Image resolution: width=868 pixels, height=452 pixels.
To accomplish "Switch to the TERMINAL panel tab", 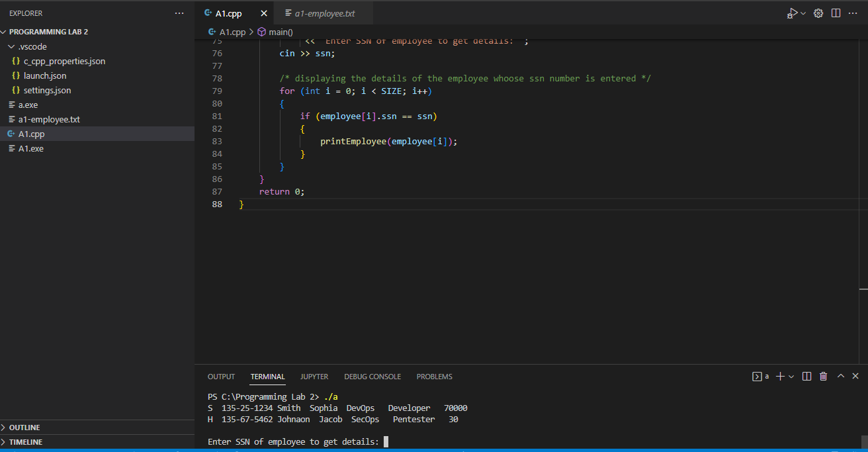I will coord(267,377).
